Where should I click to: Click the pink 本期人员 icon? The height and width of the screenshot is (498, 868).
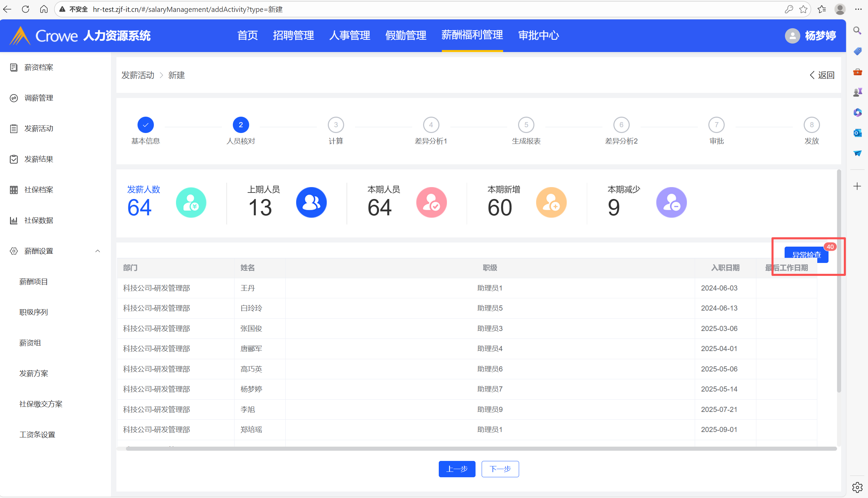pos(431,202)
